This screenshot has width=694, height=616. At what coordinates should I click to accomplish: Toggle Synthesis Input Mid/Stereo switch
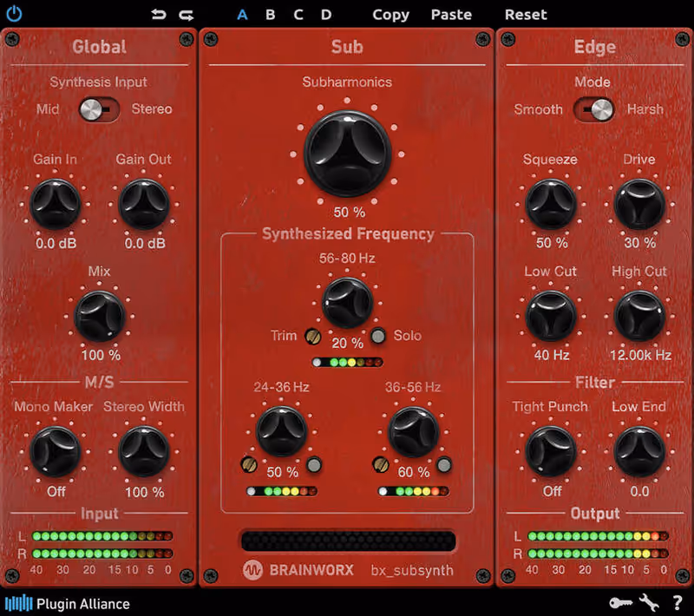[99, 109]
